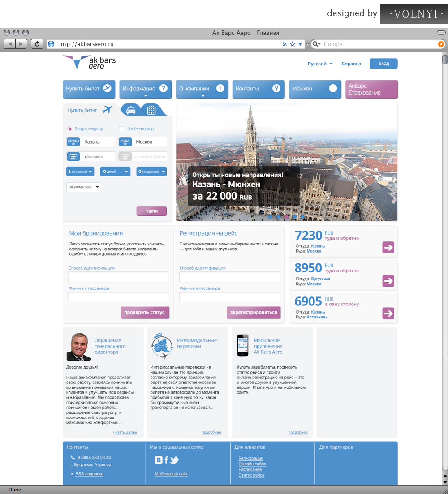Open the эконом класс dropdown
Screen dimensions: 448x494
[x=84, y=187]
